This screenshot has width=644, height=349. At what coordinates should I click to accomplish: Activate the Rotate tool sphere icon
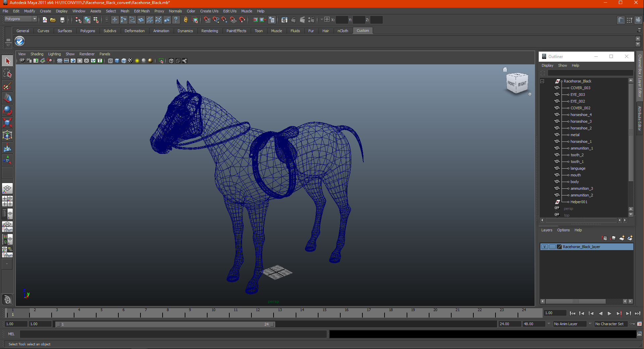(x=7, y=110)
